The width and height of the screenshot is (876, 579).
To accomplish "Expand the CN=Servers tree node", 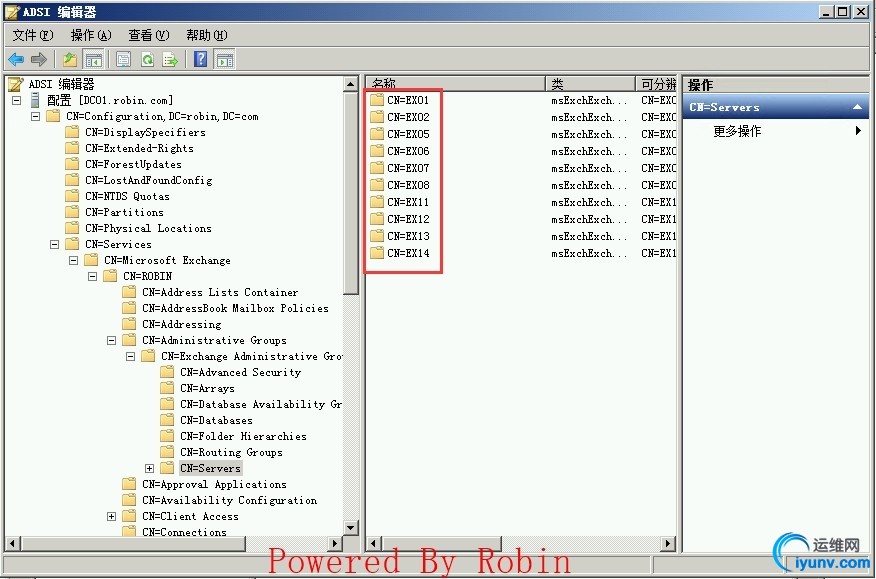I will click(150, 468).
